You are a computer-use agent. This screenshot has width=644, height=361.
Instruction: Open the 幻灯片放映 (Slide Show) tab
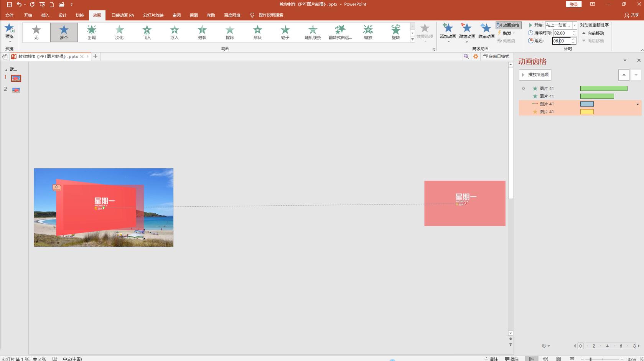coord(153,15)
